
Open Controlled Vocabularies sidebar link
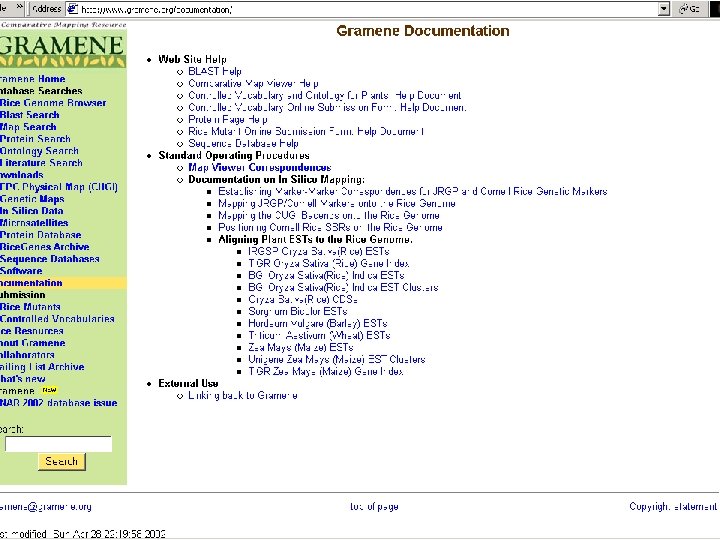click(57, 319)
